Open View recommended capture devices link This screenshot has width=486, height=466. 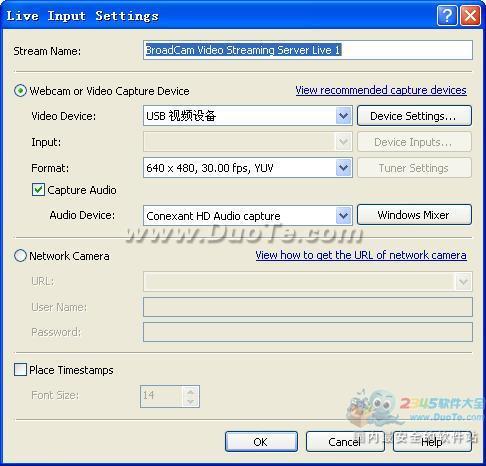pyautogui.click(x=381, y=90)
